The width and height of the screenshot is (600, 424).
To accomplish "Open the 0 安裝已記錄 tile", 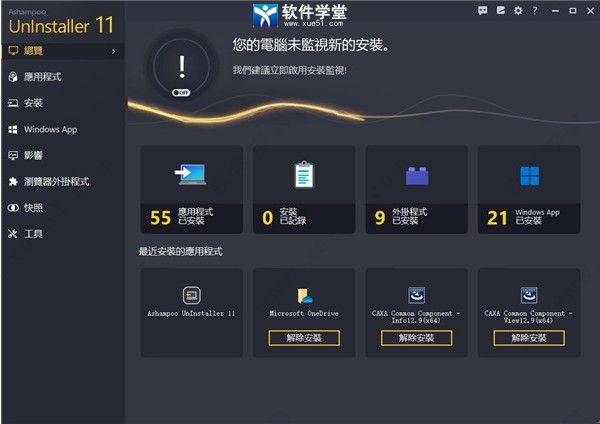I will coord(304,189).
